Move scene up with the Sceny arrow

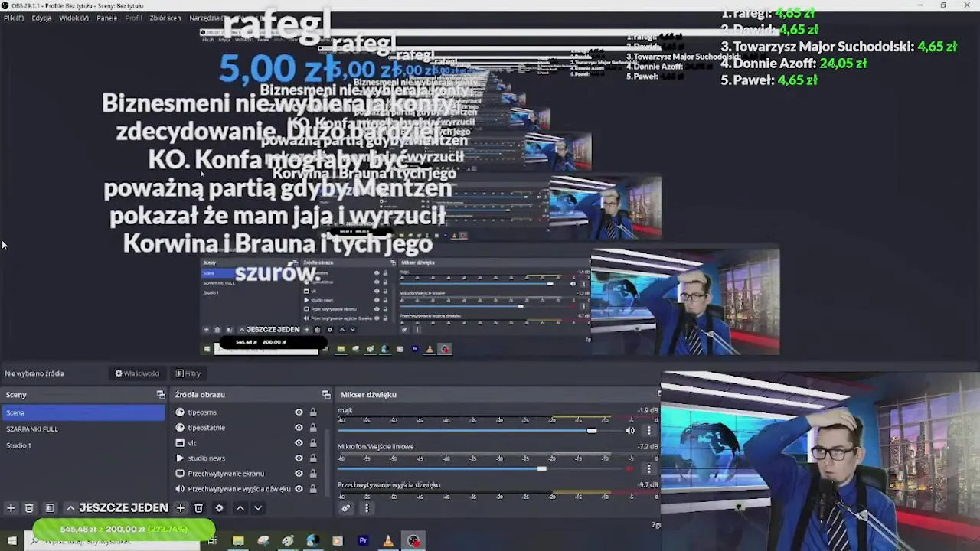(70, 508)
